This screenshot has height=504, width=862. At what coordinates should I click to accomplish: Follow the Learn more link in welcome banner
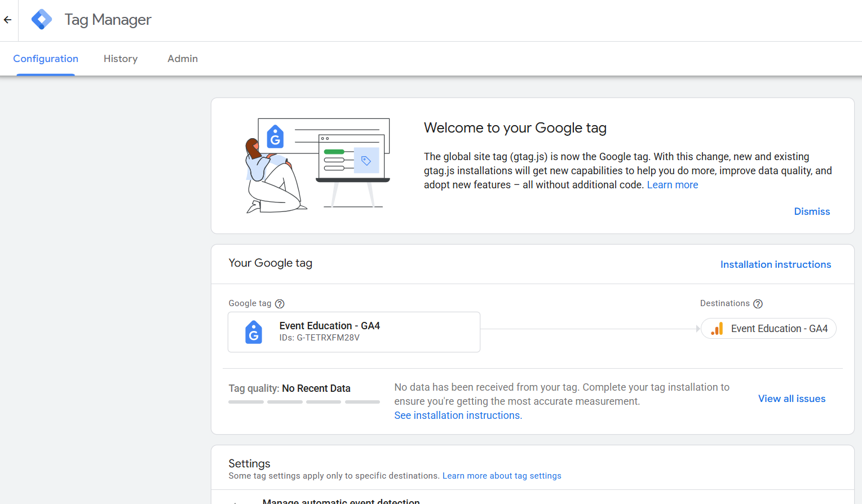click(673, 185)
